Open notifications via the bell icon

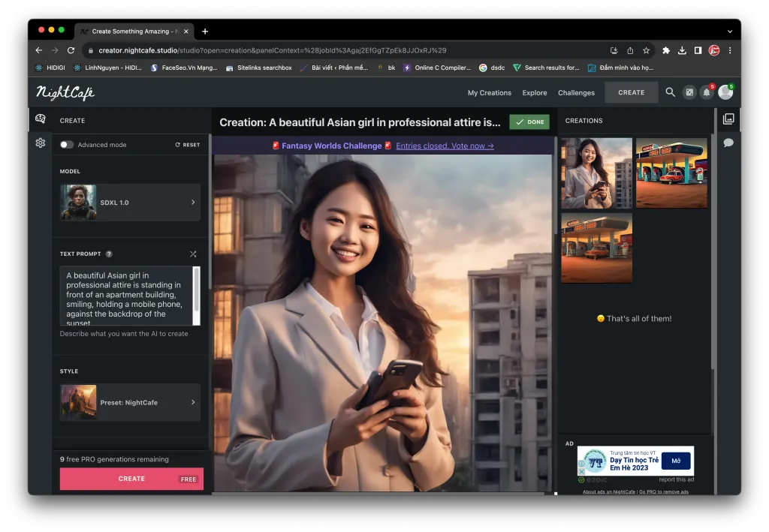[706, 92]
